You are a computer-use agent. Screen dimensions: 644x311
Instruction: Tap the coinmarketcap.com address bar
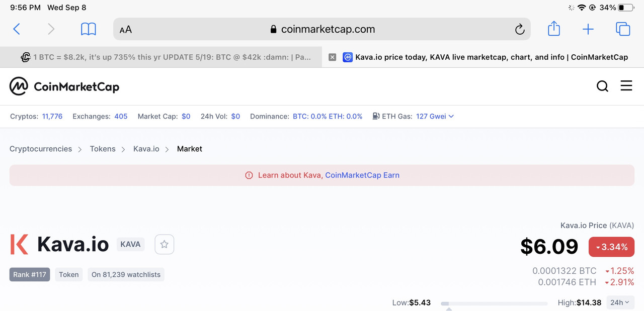point(322,29)
